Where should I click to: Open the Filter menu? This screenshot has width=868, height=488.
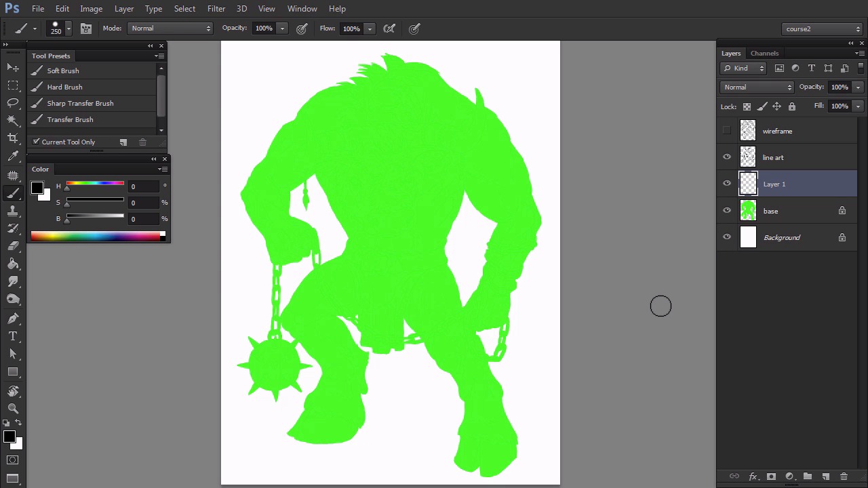(216, 9)
